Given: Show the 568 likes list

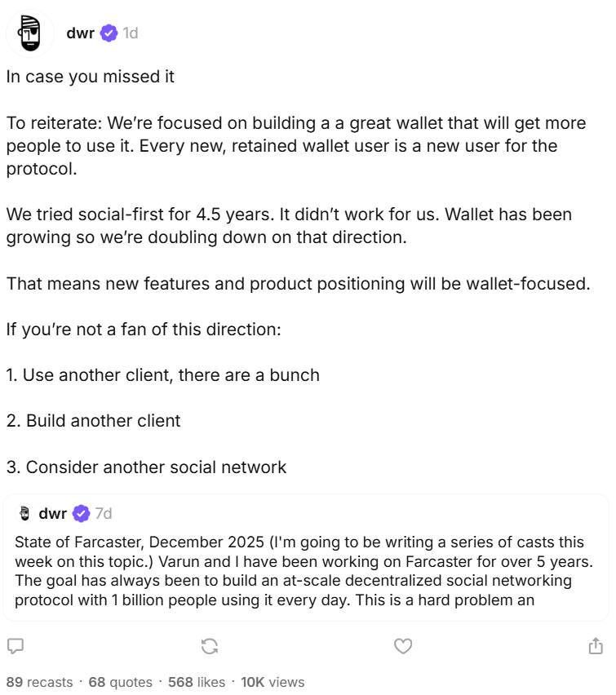Looking at the screenshot, I should pyautogui.click(x=196, y=682).
